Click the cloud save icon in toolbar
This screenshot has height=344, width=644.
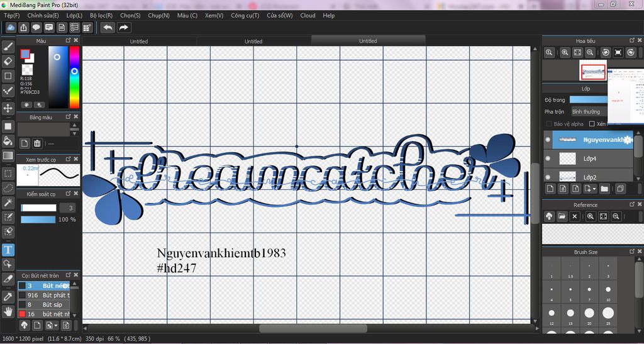11,28
